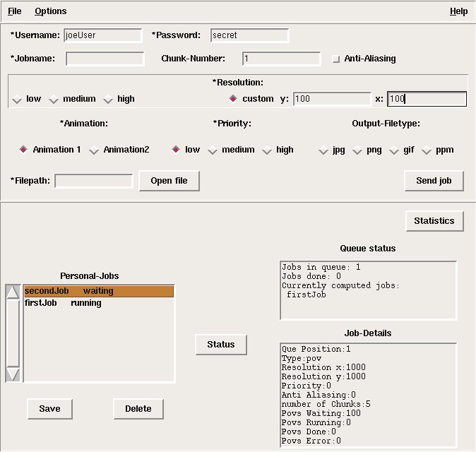Select the low resolution radio button
The height and width of the screenshot is (452, 476).
[x=18, y=100]
